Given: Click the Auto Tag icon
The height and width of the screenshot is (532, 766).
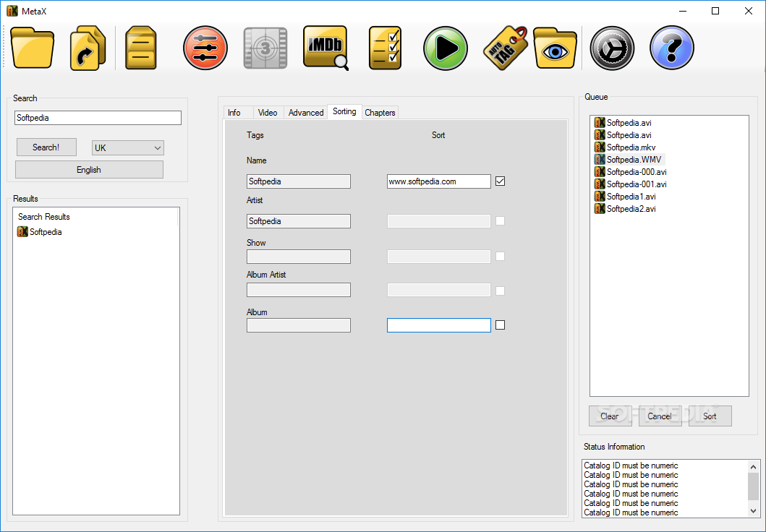Looking at the screenshot, I should point(506,48).
